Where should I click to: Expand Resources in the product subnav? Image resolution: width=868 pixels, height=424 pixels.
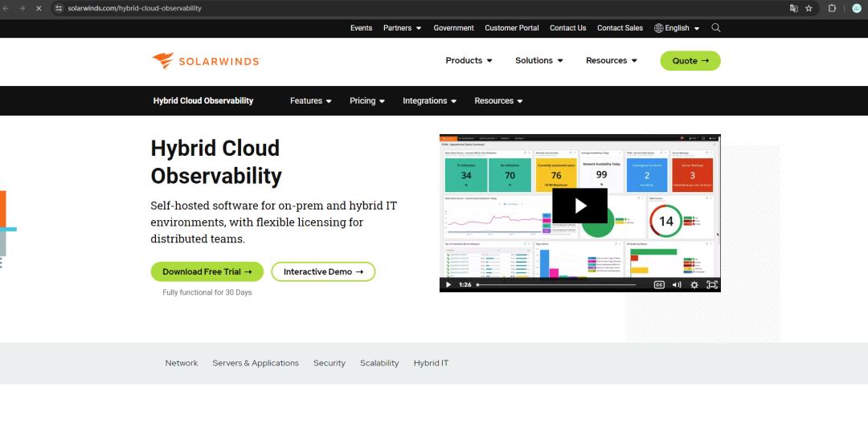(x=498, y=100)
